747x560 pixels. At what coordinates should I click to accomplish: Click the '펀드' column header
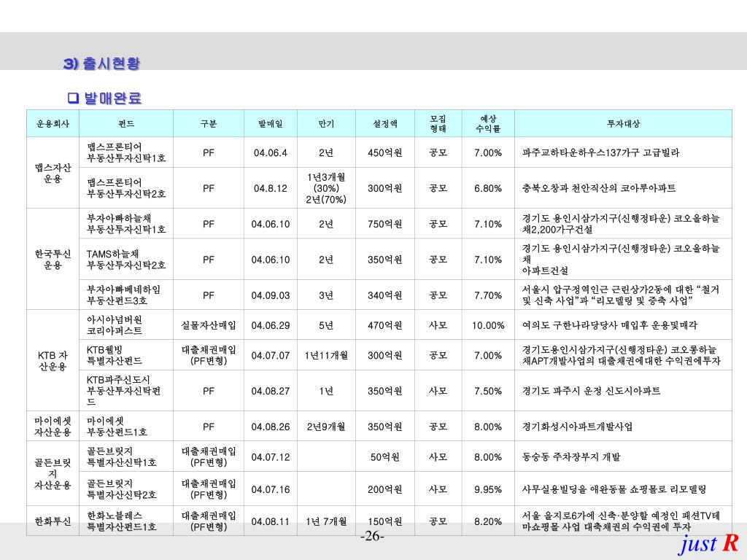tap(126, 124)
